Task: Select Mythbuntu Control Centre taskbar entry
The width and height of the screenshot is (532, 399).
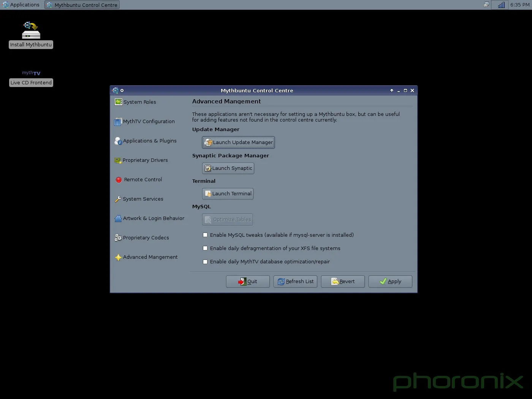Action: (82, 5)
